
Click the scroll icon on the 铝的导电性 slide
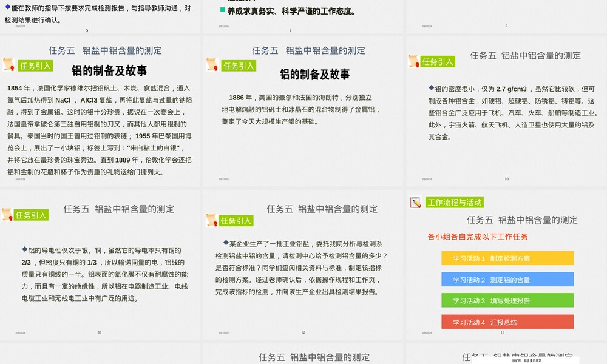coord(7,214)
